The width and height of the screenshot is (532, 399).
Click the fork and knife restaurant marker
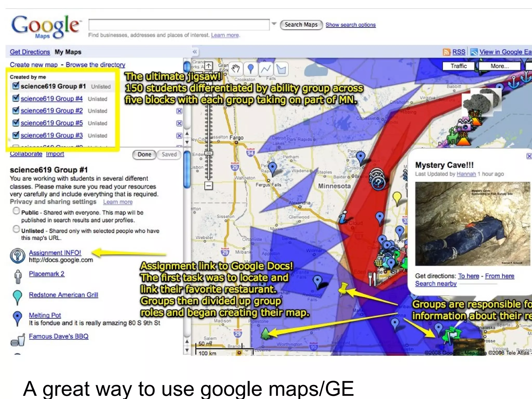(373, 279)
